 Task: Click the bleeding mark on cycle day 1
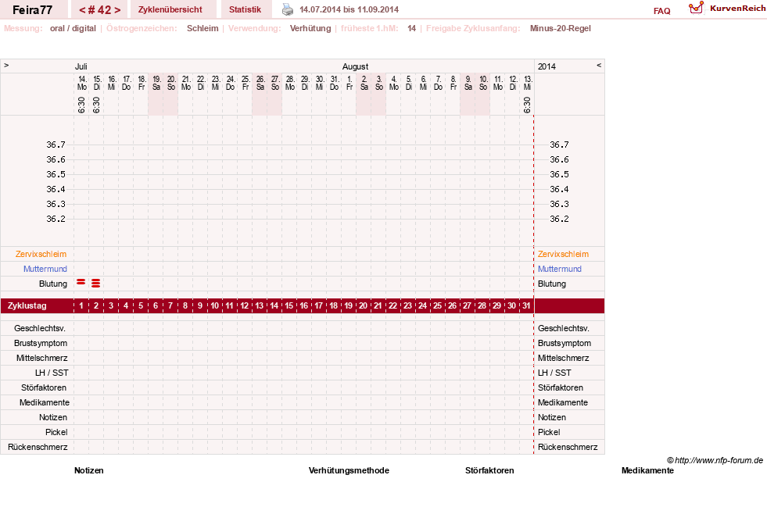[x=81, y=282]
